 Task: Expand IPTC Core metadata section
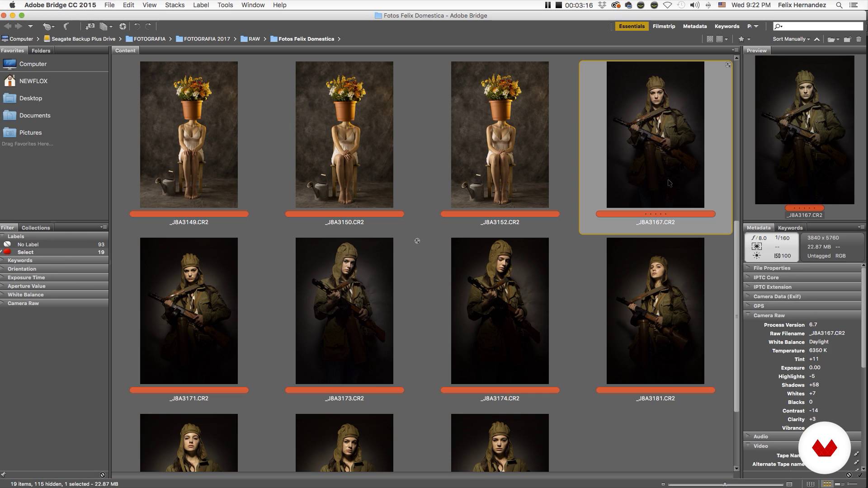tap(802, 277)
